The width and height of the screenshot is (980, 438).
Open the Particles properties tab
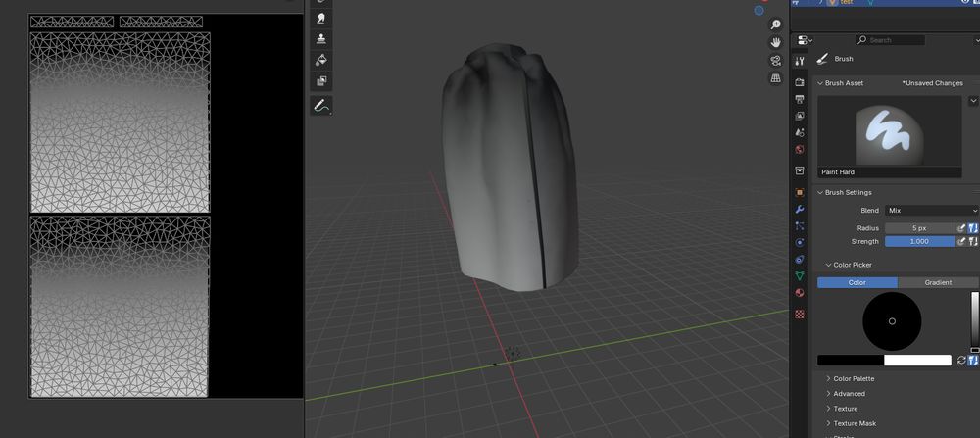pos(800,226)
